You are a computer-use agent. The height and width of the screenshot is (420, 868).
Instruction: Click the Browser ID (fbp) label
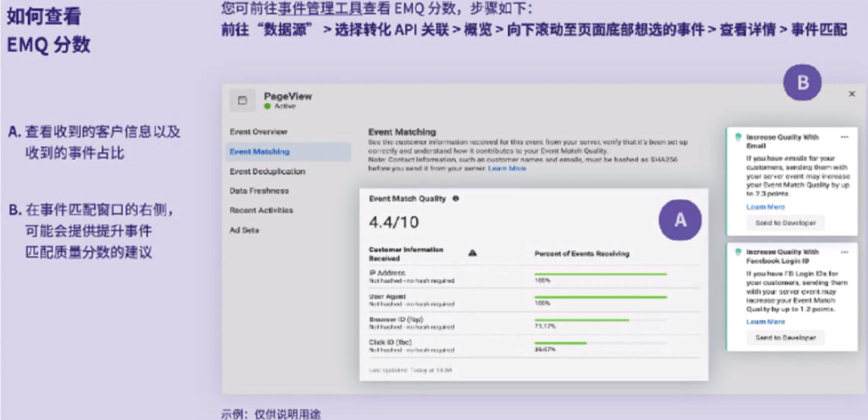(396, 319)
